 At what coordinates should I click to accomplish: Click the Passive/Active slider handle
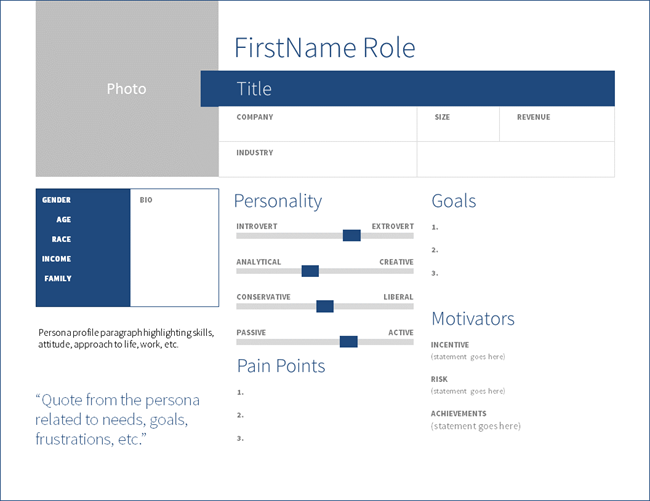(x=348, y=341)
